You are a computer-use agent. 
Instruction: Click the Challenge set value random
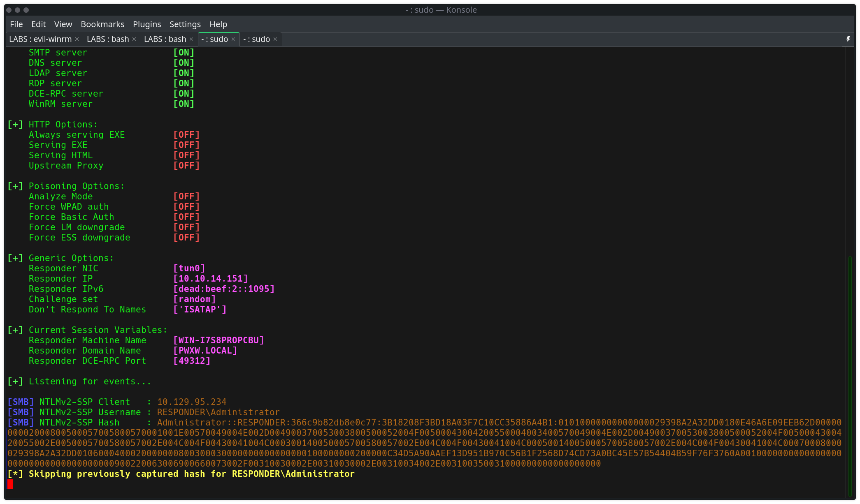(195, 299)
